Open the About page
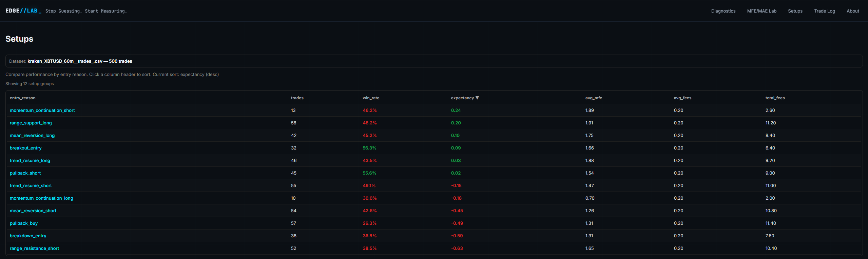868x259 pixels. [853, 11]
